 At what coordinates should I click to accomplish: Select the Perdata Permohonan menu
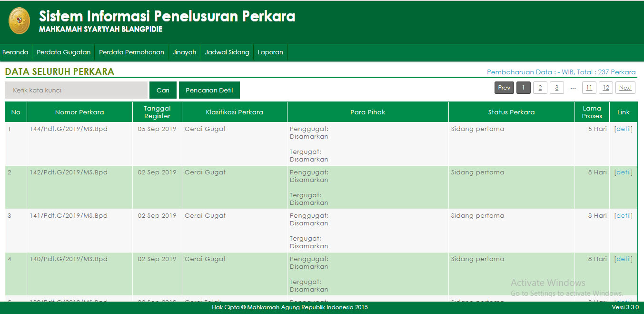(x=131, y=52)
